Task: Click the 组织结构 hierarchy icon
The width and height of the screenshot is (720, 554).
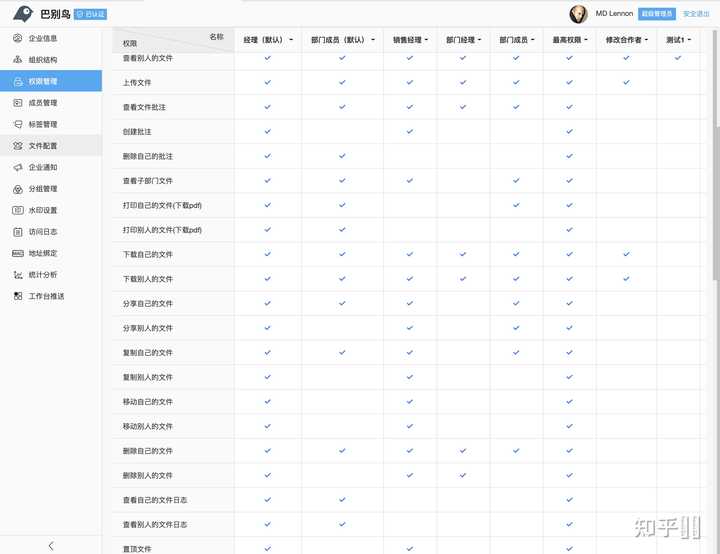Action: [x=17, y=59]
